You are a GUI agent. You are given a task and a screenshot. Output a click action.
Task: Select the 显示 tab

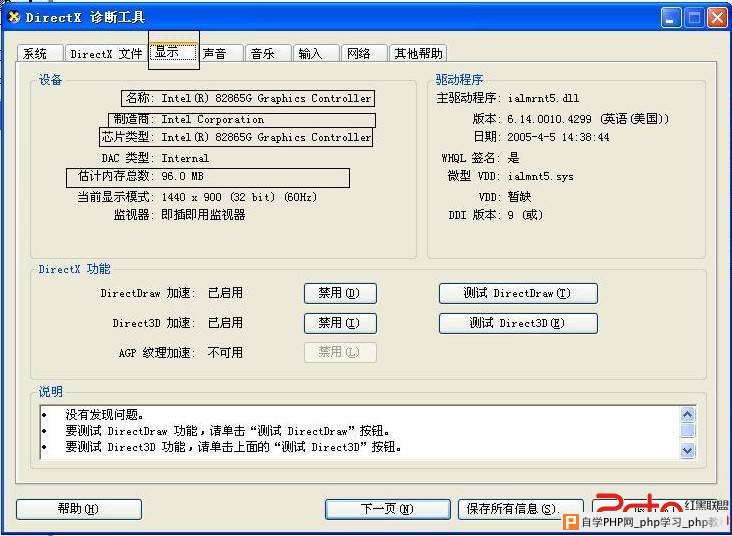click(174, 51)
